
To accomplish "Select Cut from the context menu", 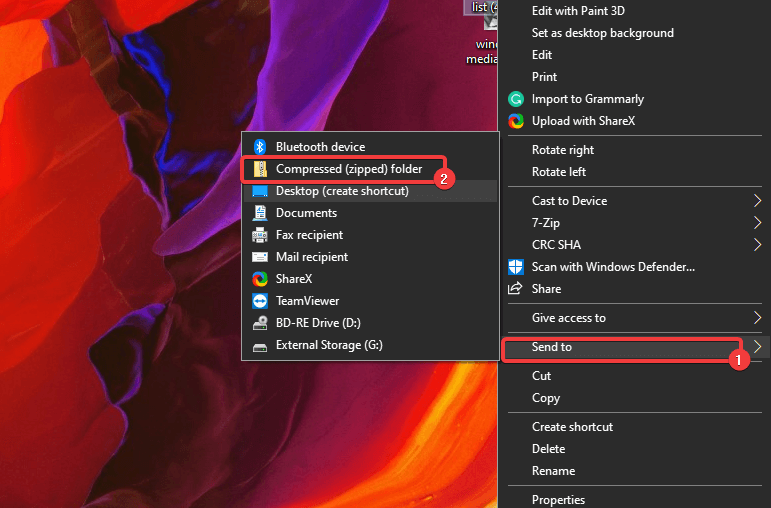I will tap(635, 376).
